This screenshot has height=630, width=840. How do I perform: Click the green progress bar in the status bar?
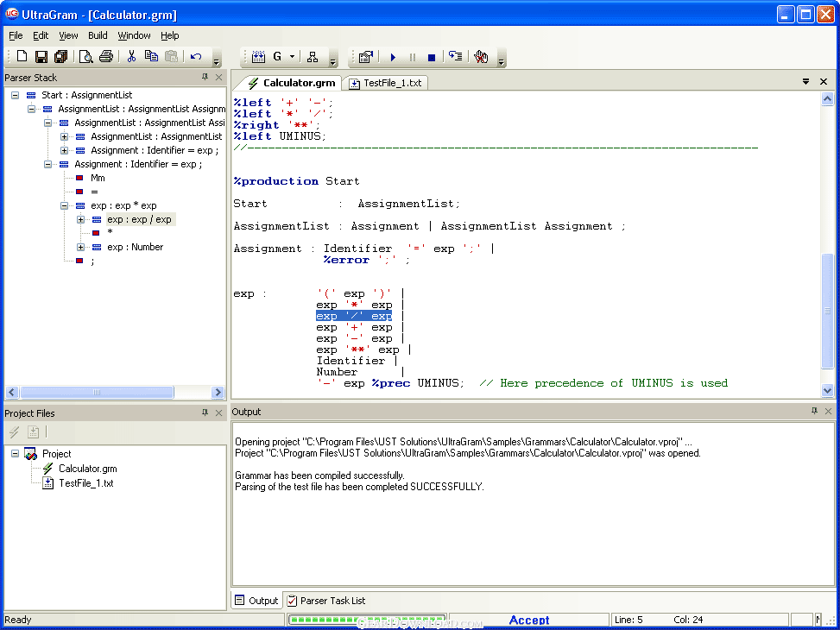366,620
